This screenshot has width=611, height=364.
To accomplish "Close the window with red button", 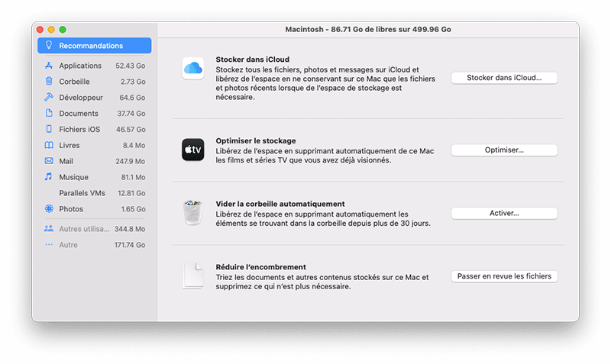I will [x=40, y=29].
